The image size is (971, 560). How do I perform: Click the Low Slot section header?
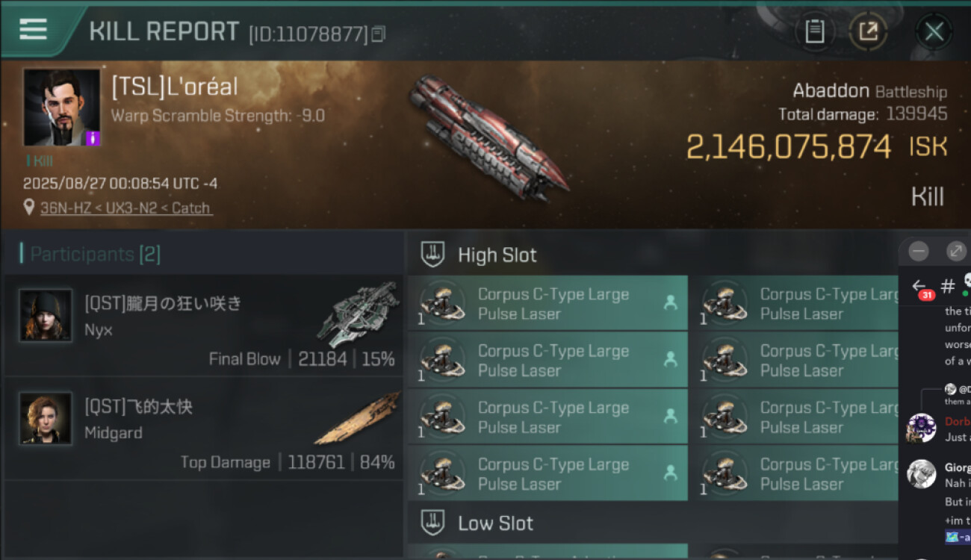tap(495, 523)
